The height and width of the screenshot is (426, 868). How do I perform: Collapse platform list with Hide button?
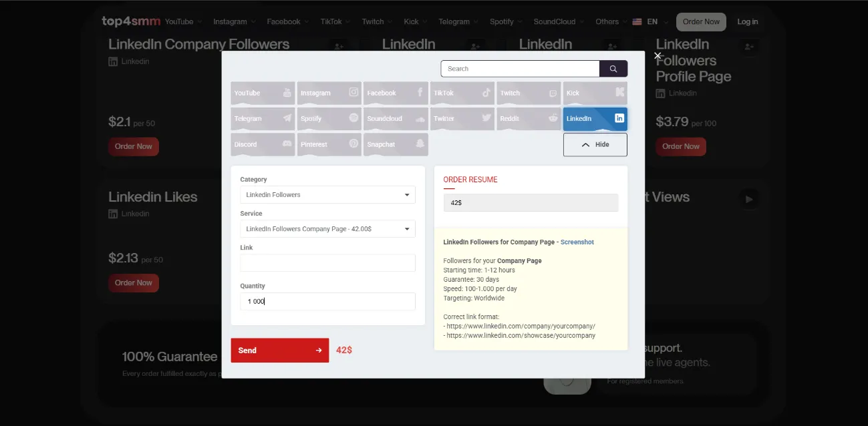coord(595,144)
